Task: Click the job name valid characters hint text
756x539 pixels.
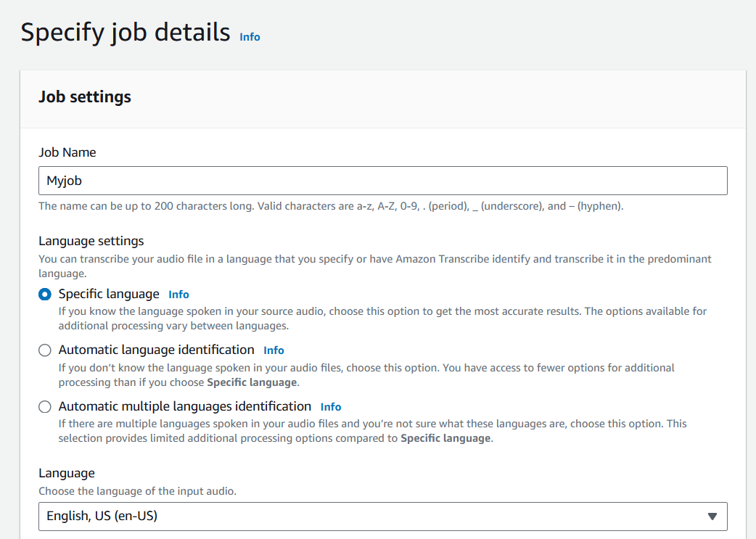Action: click(x=331, y=206)
